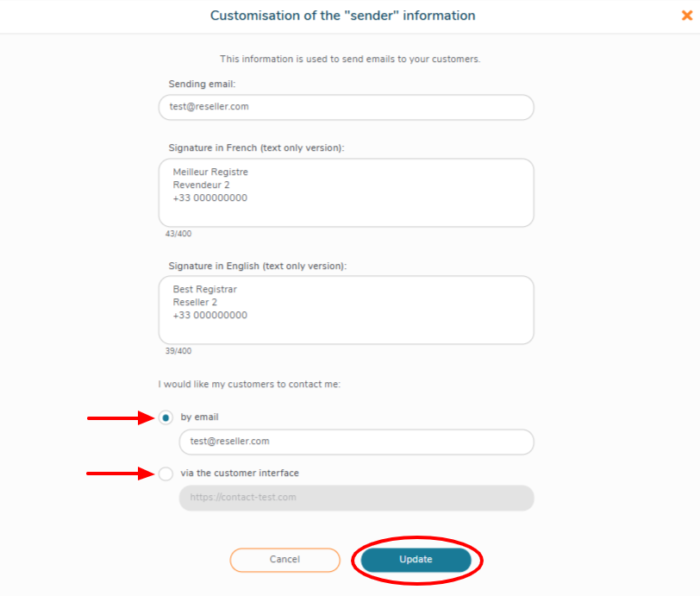The image size is (700, 596).
Task: Focus the Signature in French text area
Action: (x=346, y=192)
